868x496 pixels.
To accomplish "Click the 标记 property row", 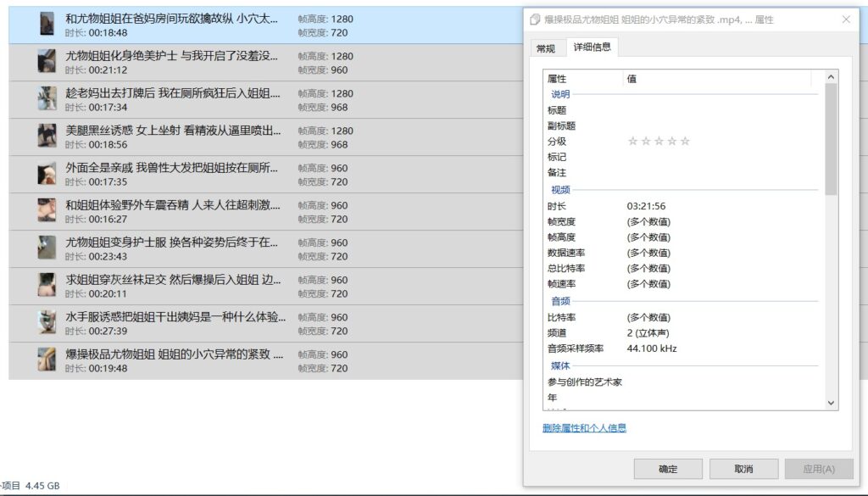I will [x=682, y=157].
